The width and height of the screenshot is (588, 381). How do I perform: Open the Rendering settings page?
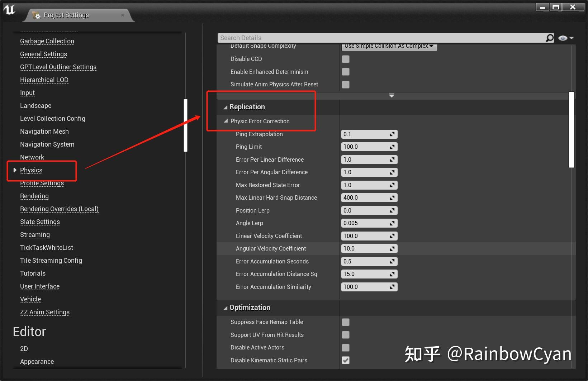coord(34,196)
